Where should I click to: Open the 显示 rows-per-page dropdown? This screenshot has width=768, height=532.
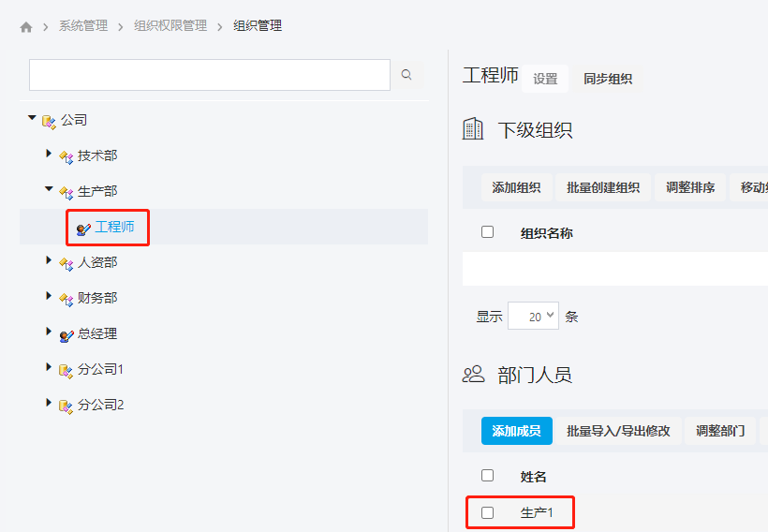533,317
